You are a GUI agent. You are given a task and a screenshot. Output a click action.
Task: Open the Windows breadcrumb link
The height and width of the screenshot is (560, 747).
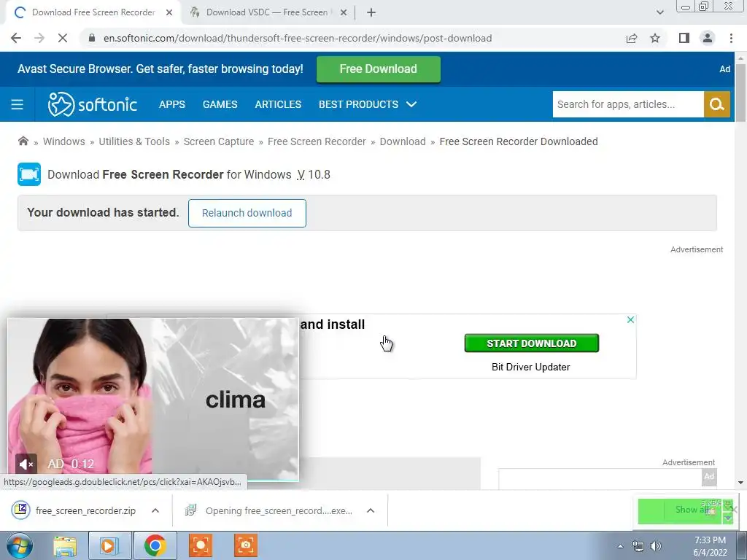click(64, 141)
